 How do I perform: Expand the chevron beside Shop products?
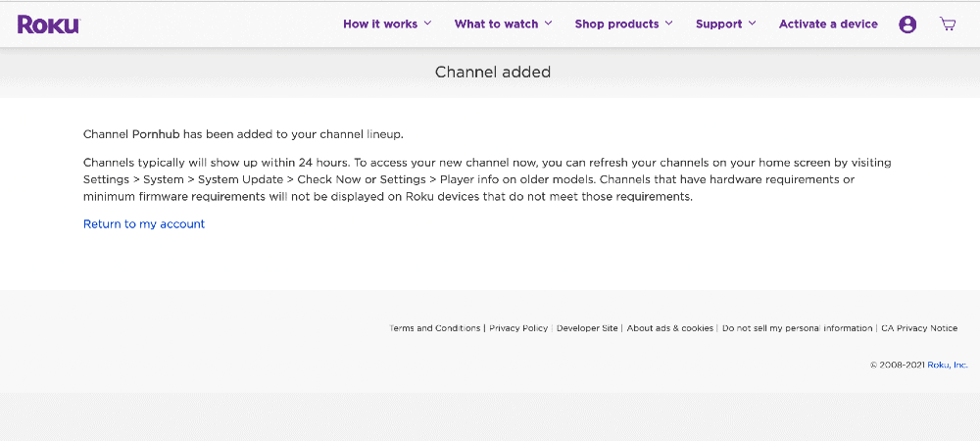668,24
